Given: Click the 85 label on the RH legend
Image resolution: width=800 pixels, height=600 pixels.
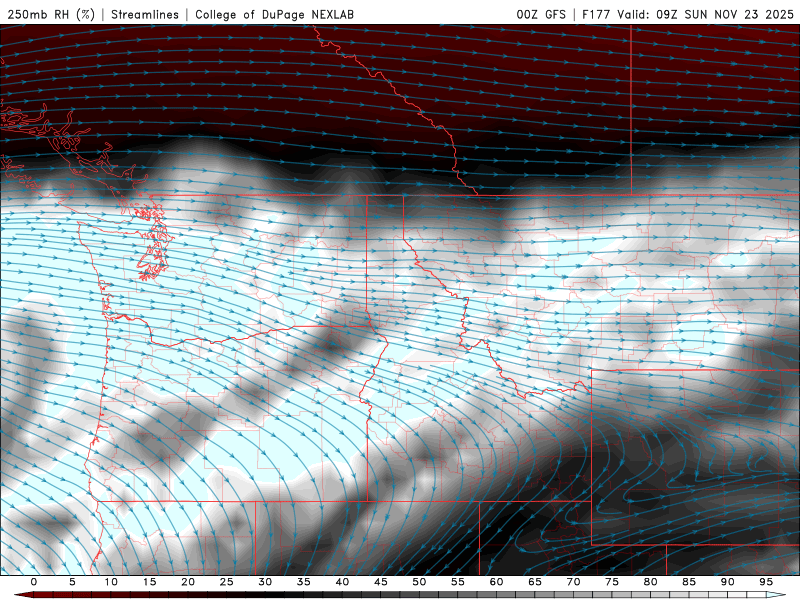Looking at the screenshot, I should 689,582.
